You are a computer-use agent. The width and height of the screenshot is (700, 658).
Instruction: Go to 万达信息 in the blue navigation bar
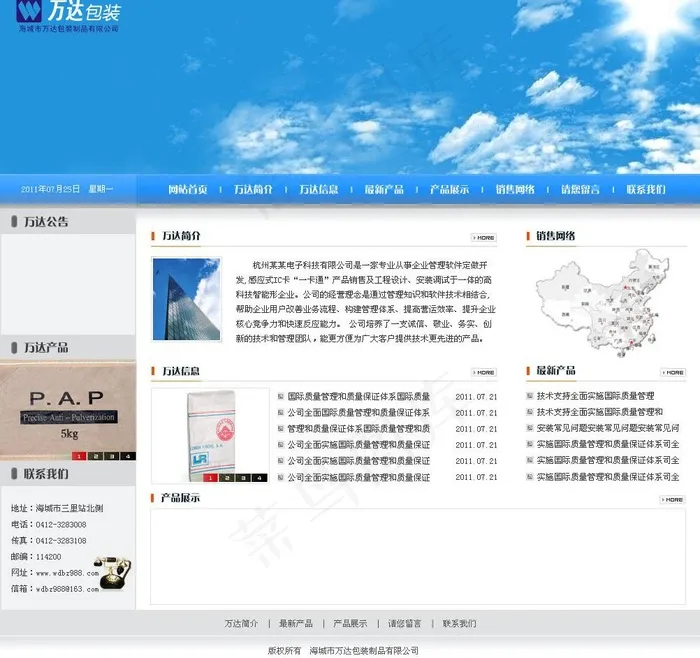[318, 190]
